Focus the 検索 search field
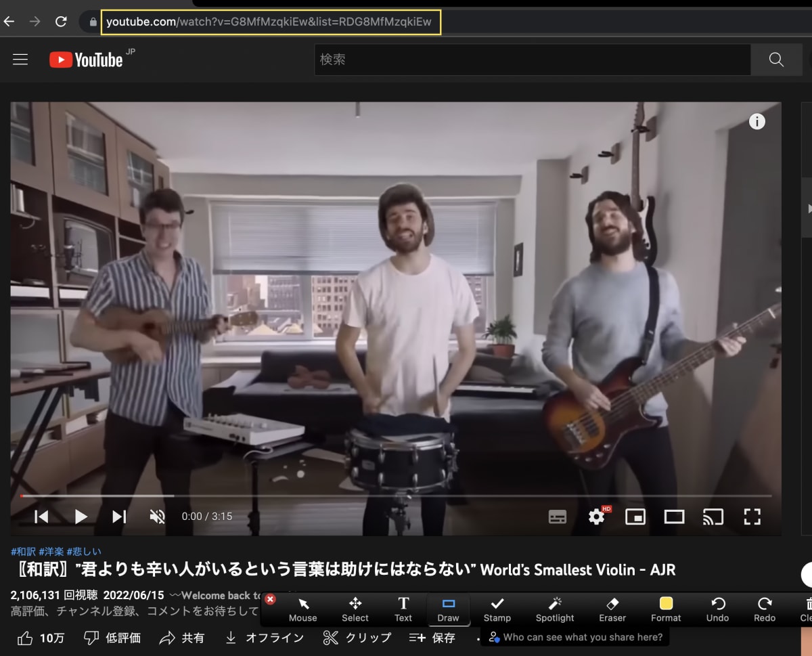 (533, 60)
